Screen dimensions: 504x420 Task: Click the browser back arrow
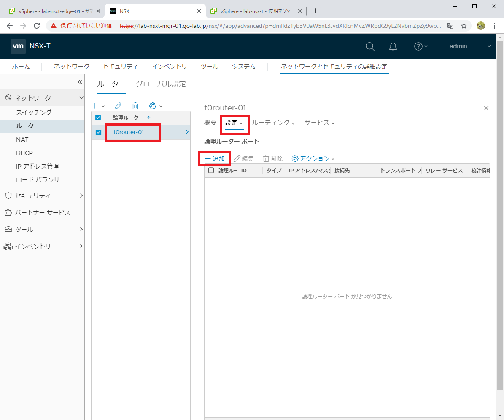[x=10, y=26]
